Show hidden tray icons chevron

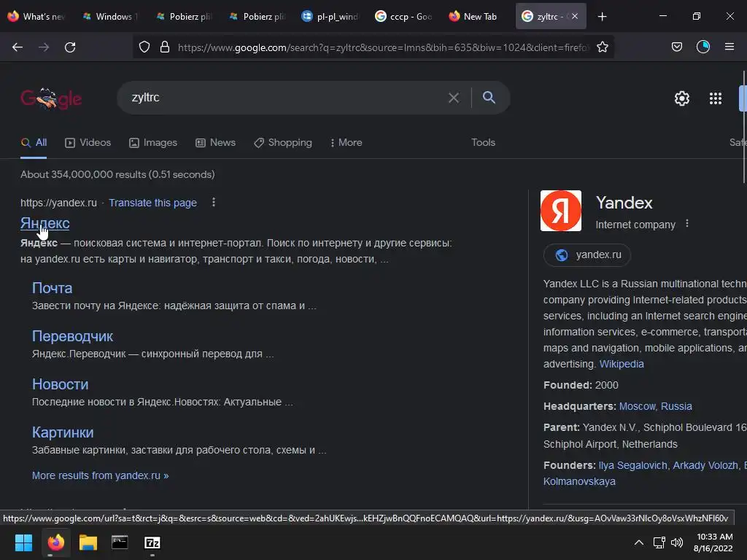[x=639, y=542]
